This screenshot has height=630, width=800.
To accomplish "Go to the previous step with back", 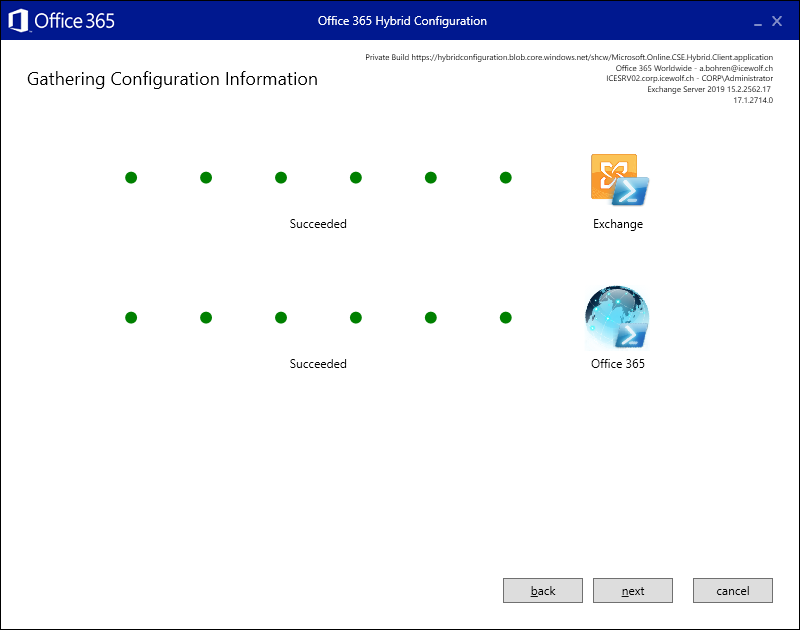I will pos(542,591).
